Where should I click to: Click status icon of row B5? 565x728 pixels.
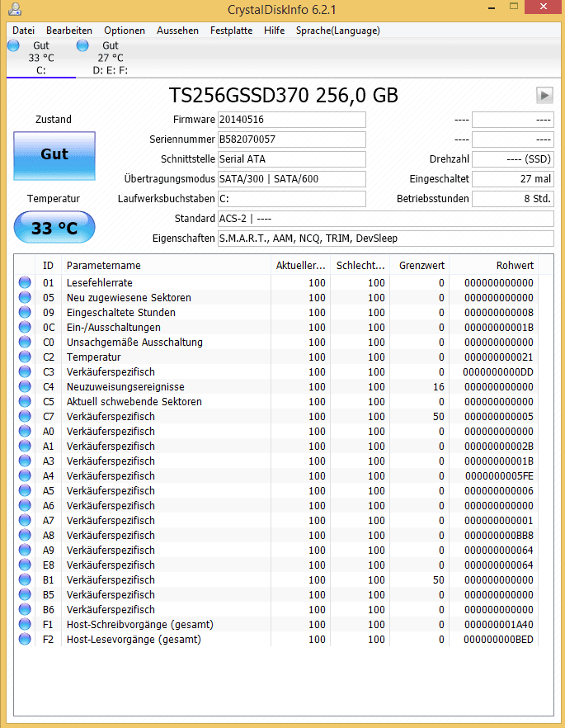25,595
